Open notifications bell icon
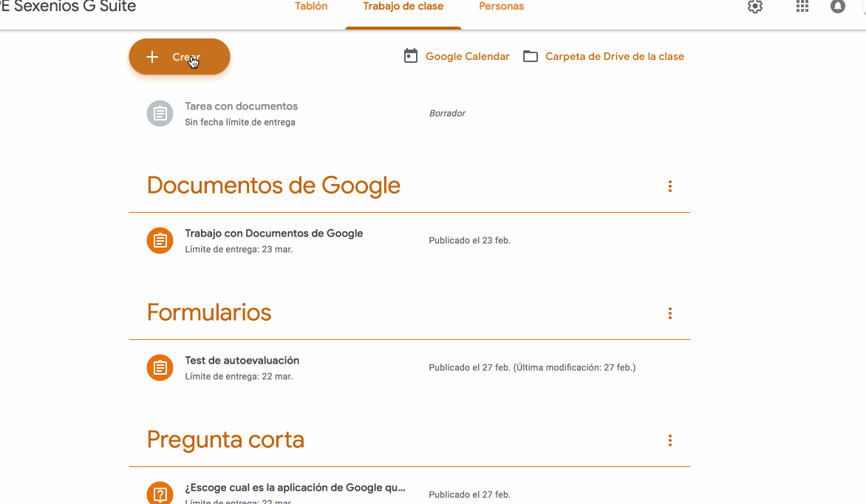This screenshot has width=866, height=504. tap(838, 7)
